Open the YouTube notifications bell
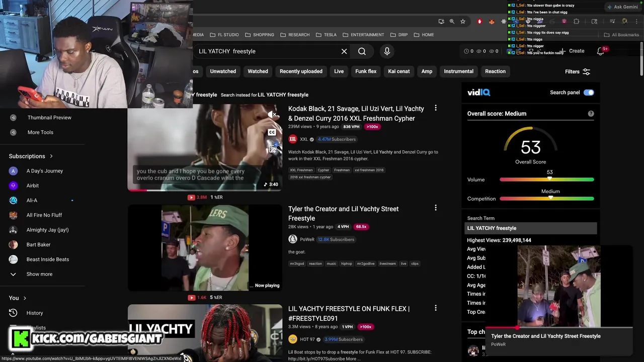Image resolution: width=644 pixels, height=362 pixels. [600, 51]
